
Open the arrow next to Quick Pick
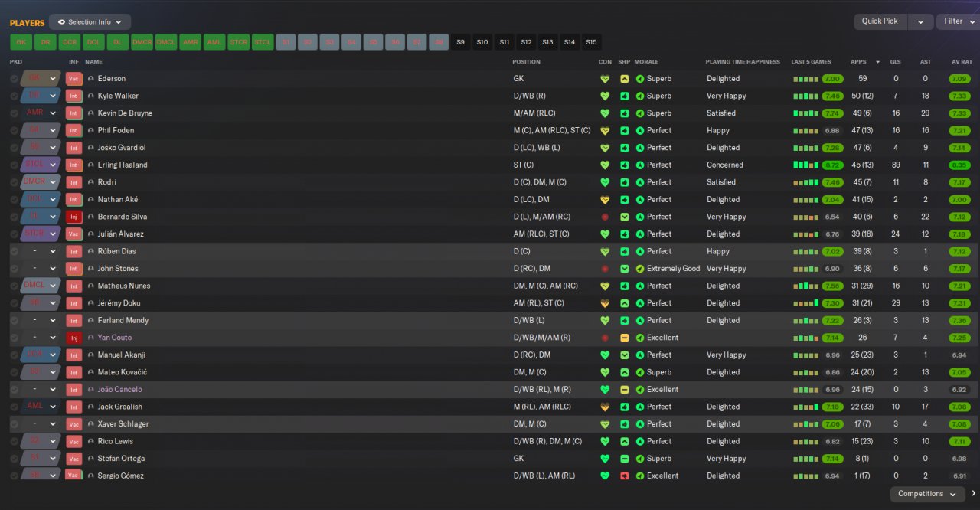click(x=921, y=21)
